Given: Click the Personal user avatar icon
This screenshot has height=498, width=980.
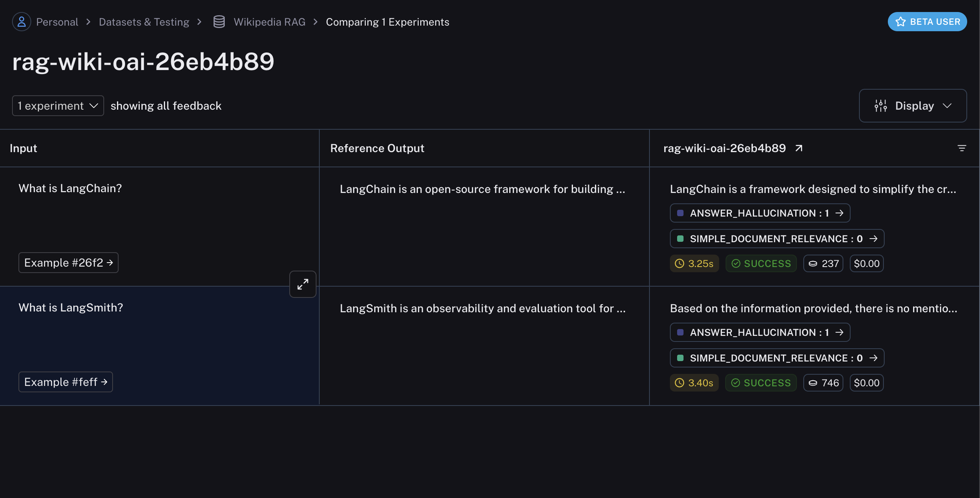Looking at the screenshot, I should pos(22,22).
